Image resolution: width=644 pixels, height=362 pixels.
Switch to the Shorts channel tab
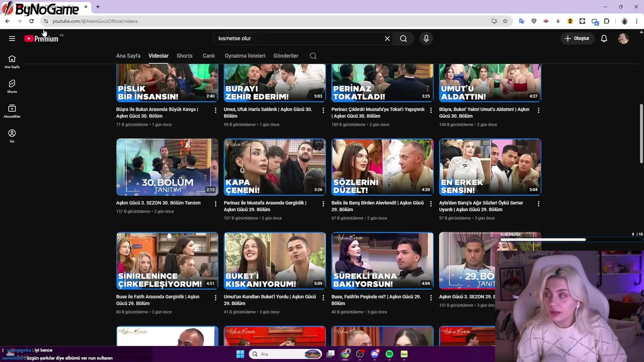185,56
